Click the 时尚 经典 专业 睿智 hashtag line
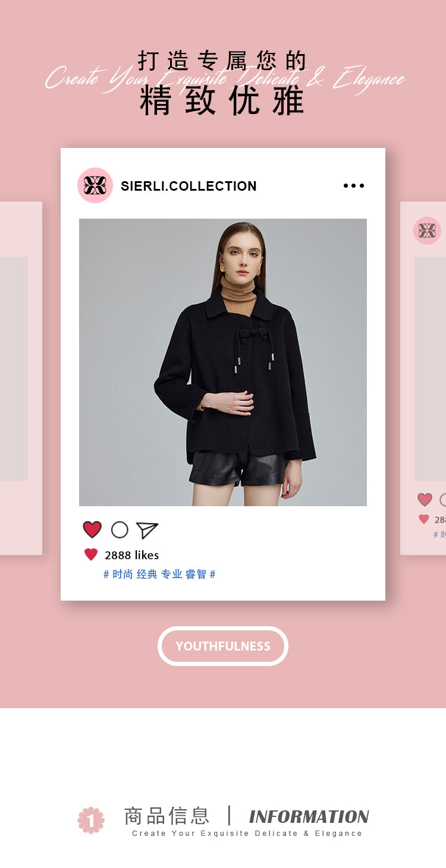Image resolution: width=446 pixels, height=868 pixels. (x=159, y=575)
